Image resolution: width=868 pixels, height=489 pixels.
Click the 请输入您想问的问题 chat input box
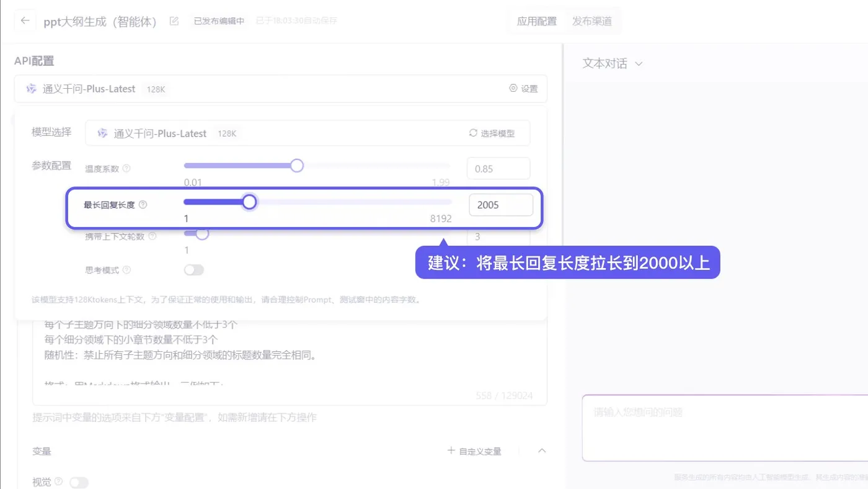pyautogui.click(x=725, y=428)
